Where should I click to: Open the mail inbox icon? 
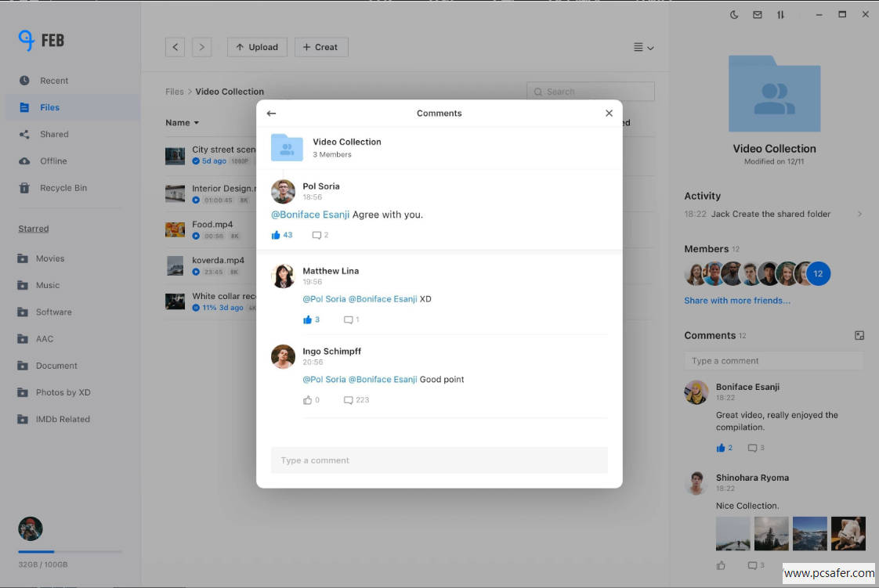click(758, 15)
